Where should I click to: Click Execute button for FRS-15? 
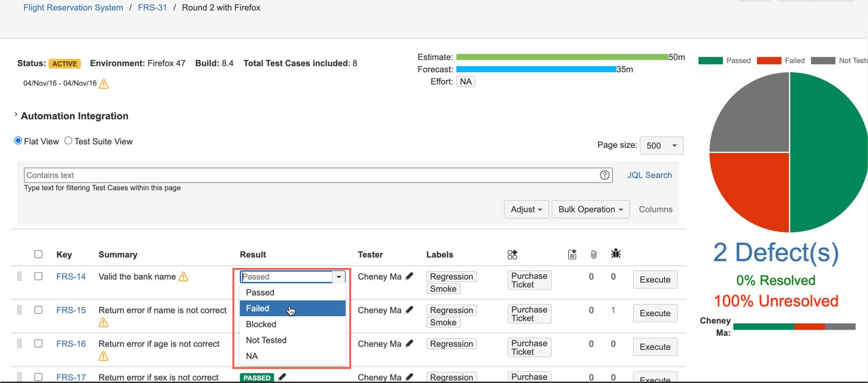(655, 313)
